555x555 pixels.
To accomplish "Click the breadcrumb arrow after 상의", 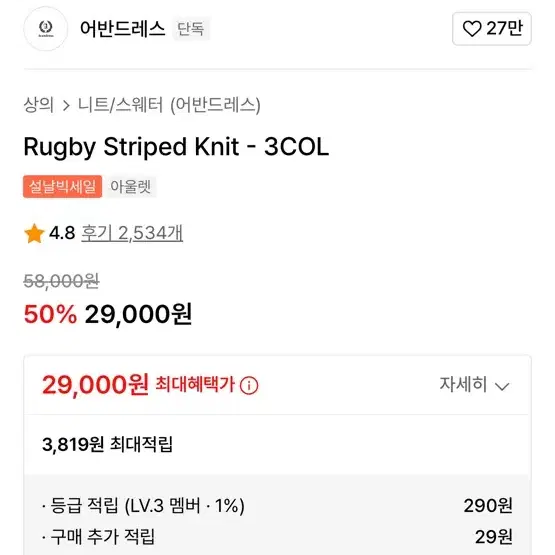I will click(x=66, y=105).
